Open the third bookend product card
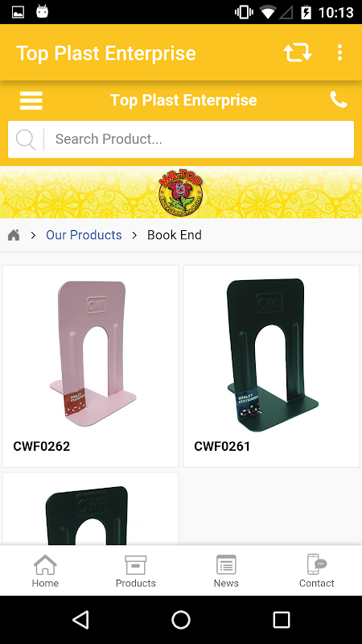 pos(91,509)
